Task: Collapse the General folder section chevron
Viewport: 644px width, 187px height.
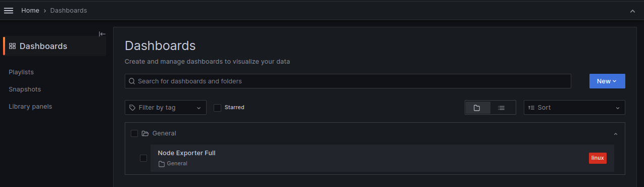Action: (615, 134)
